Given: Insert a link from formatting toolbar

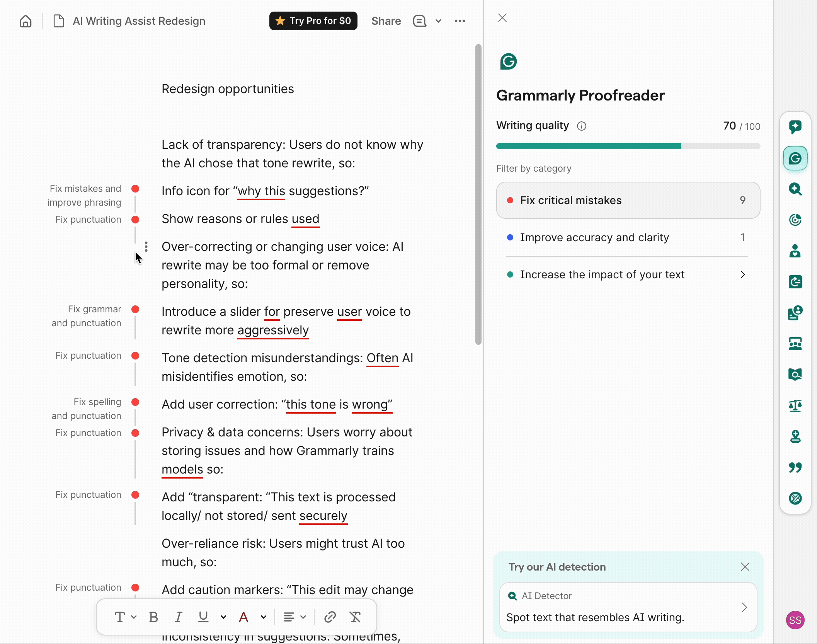Looking at the screenshot, I should (330, 617).
